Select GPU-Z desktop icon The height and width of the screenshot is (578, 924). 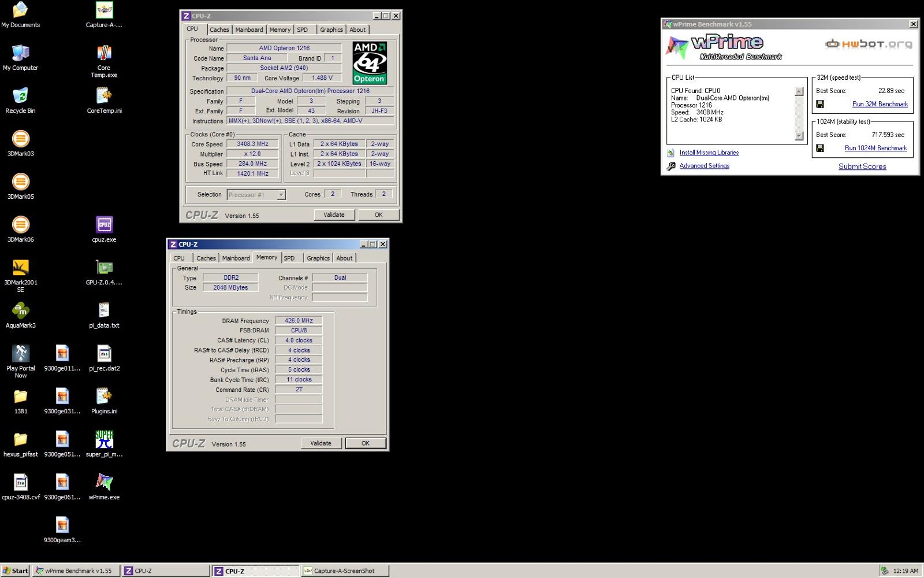pos(104,272)
